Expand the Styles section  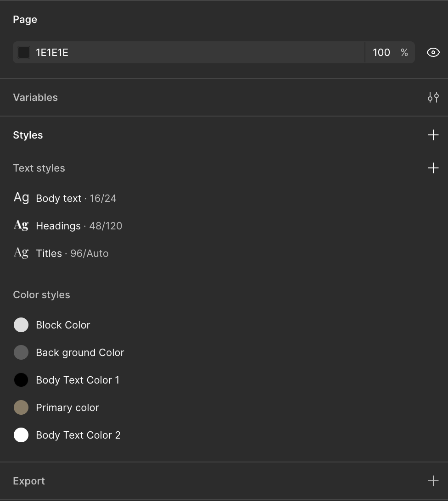tap(28, 135)
